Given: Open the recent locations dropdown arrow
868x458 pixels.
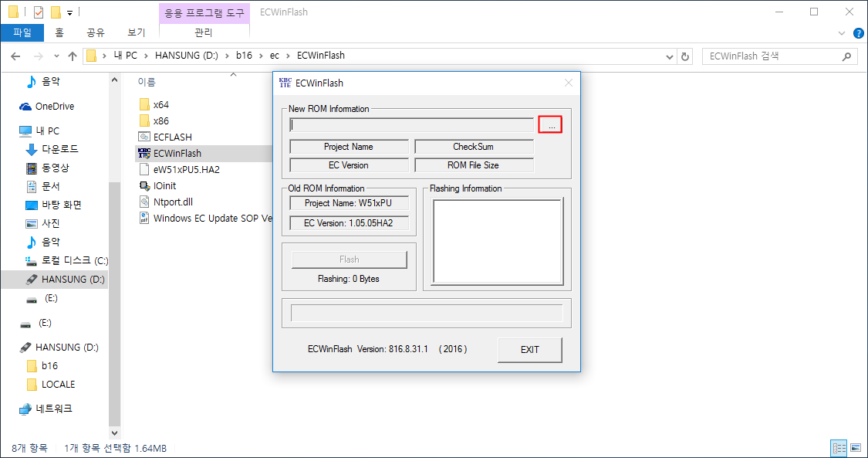Looking at the screenshot, I should click(56, 56).
